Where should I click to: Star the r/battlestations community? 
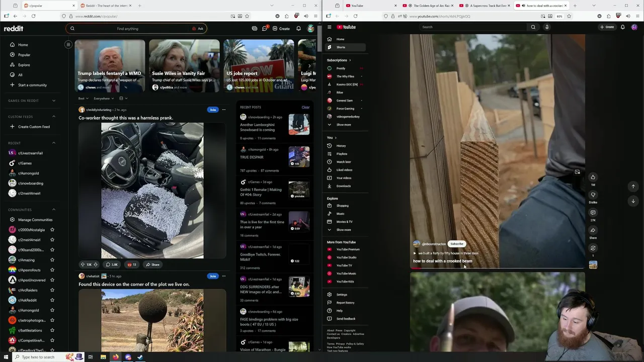(52, 330)
